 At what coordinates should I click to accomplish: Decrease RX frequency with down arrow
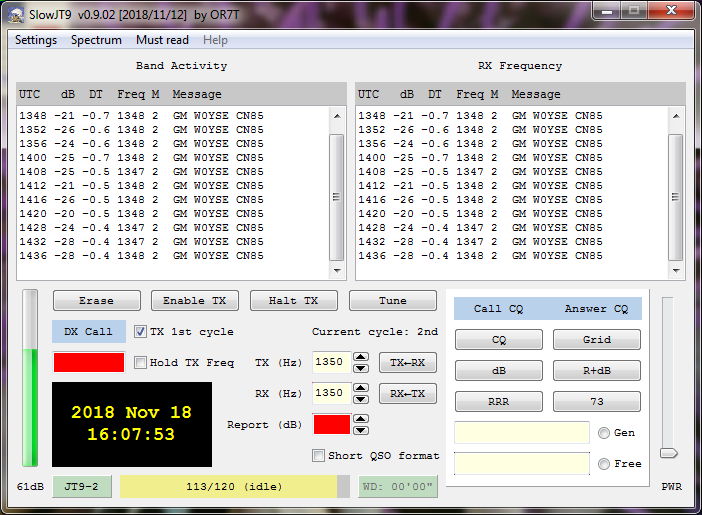(x=361, y=399)
